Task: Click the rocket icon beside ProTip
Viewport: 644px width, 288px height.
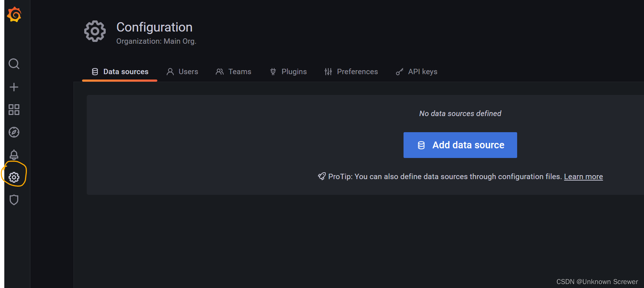Action: pos(322,176)
